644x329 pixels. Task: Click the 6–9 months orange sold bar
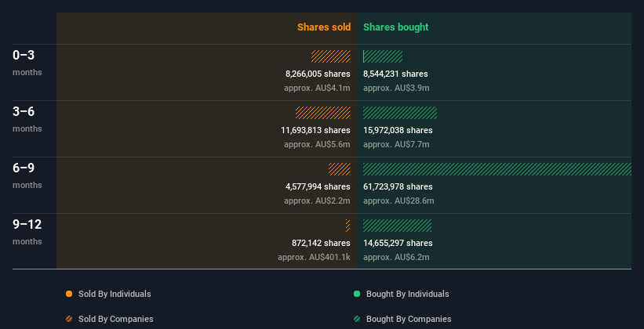339,169
